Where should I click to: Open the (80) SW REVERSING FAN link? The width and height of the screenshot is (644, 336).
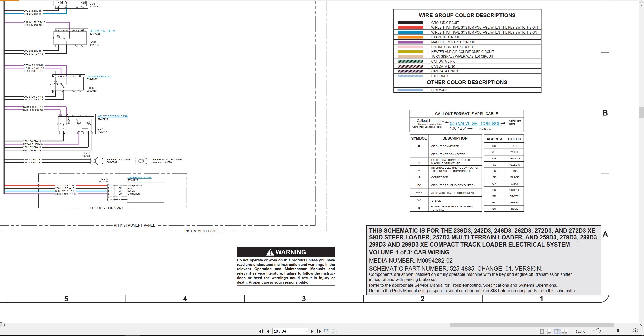[x=113, y=116]
